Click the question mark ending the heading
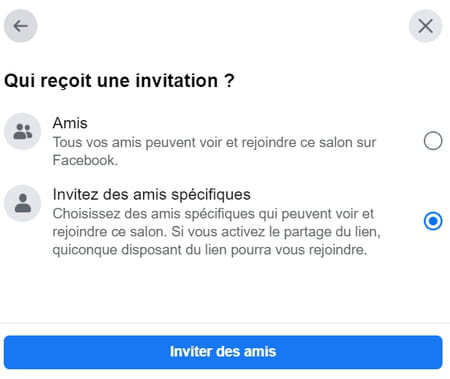 point(229,81)
